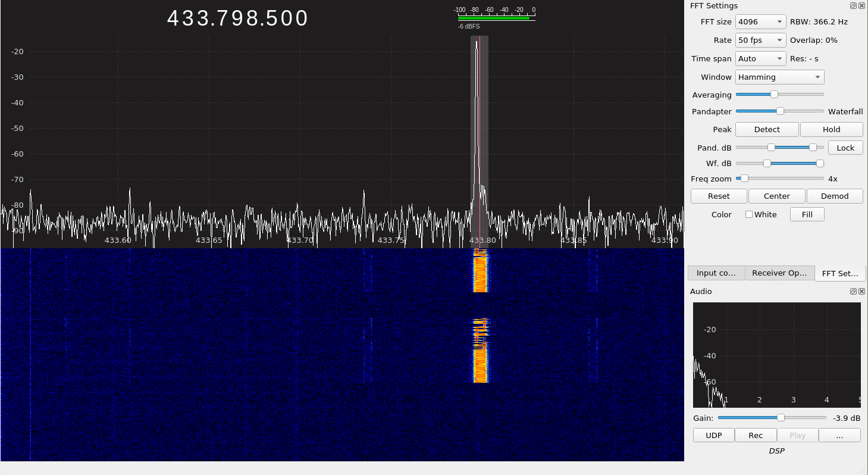Toggle the Fill button
Image resolution: width=868 pixels, height=475 pixels.
click(x=807, y=214)
